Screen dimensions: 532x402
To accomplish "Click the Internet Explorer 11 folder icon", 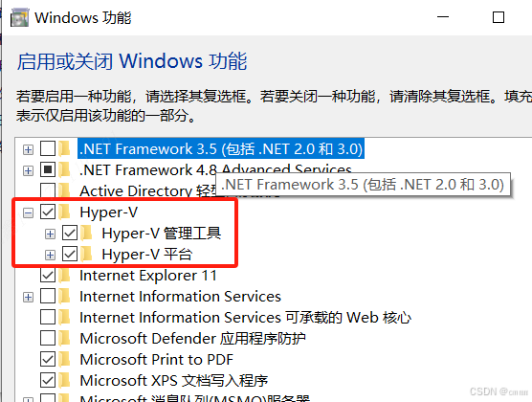I will pyautogui.click(x=64, y=276).
